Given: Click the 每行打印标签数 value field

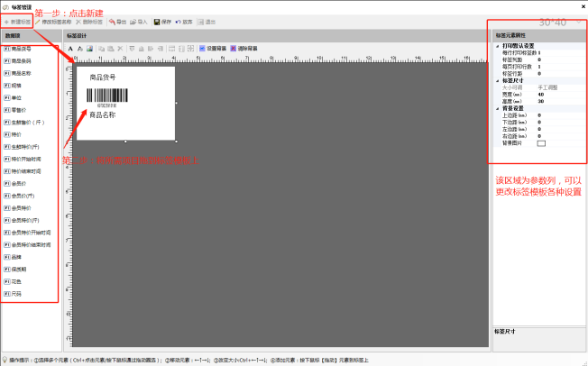Looking at the screenshot, I should click(x=561, y=53).
